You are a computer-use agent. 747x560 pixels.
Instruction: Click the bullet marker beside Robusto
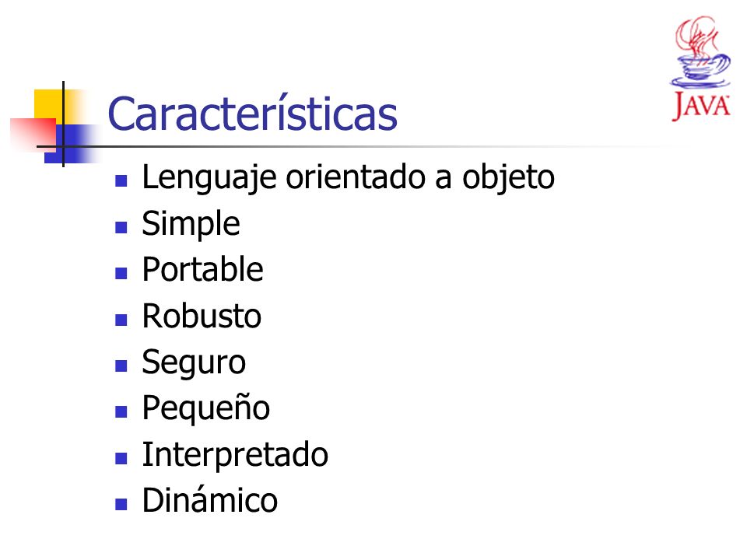(x=121, y=320)
